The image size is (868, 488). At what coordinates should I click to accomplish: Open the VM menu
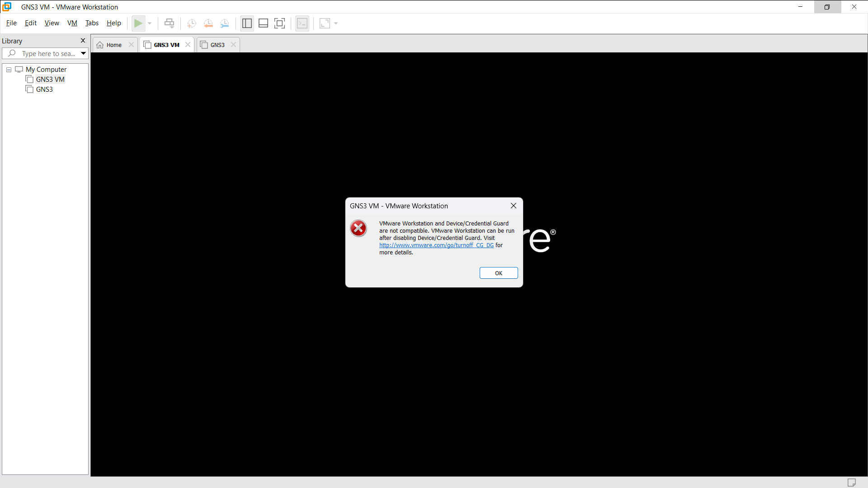pyautogui.click(x=72, y=23)
